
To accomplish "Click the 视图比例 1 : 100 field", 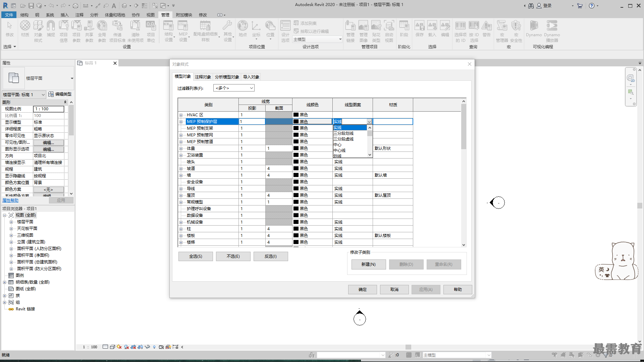I will [49, 109].
